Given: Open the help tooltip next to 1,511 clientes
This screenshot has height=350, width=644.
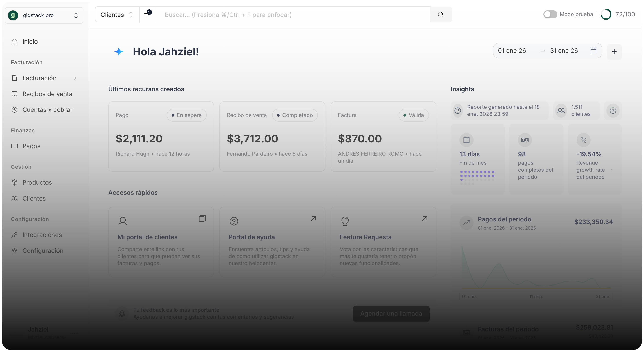Looking at the screenshot, I should [x=613, y=111].
